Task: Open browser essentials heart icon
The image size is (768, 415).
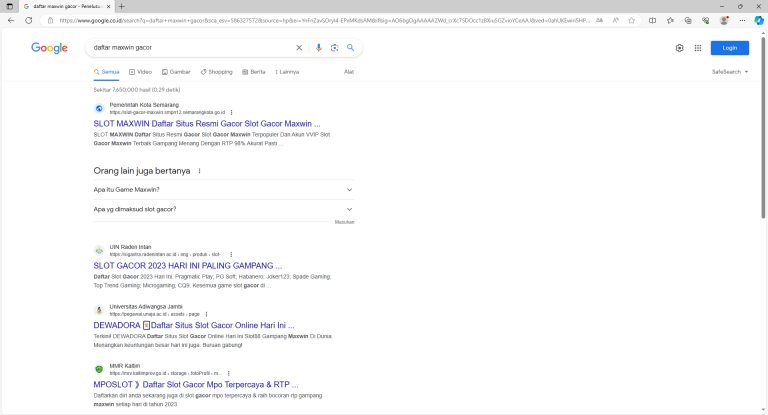Action: click(x=705, y=21)
